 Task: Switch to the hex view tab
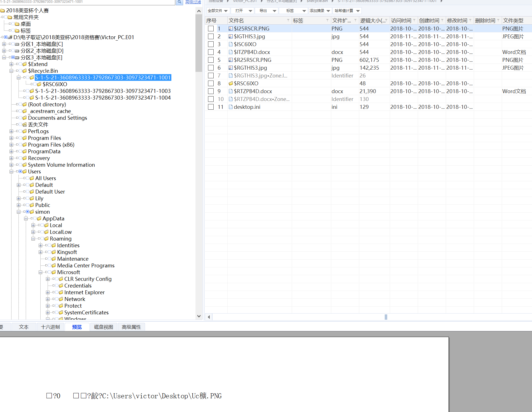pos(50,327)
